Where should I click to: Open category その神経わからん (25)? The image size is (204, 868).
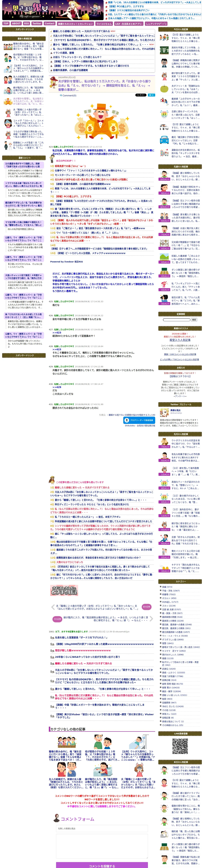point(173,725)
